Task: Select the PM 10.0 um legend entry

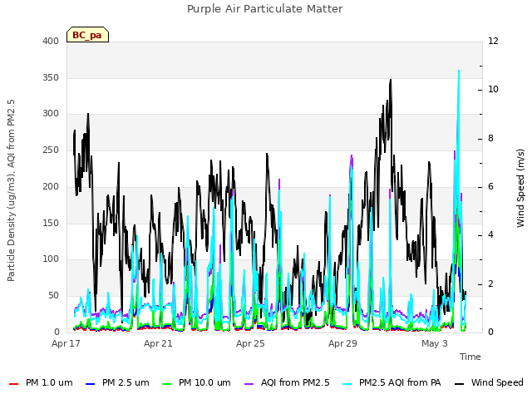Action: coord(196,382)
